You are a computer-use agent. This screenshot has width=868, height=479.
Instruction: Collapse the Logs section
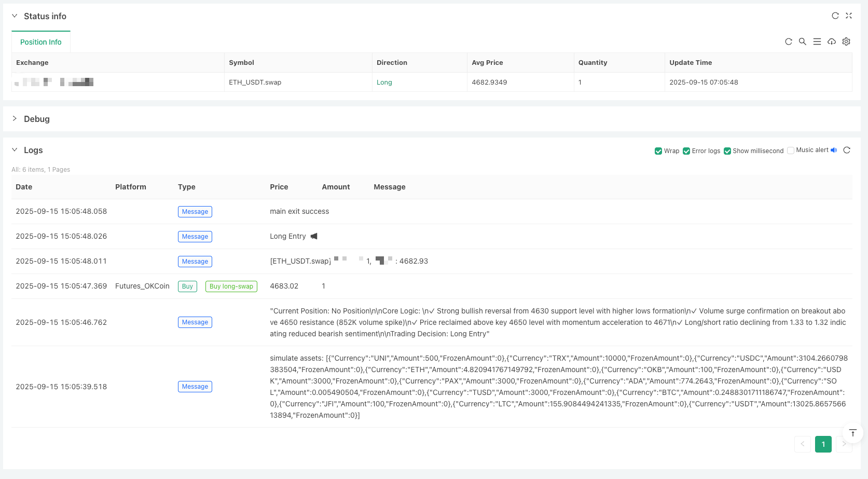[x=15, y=150]
